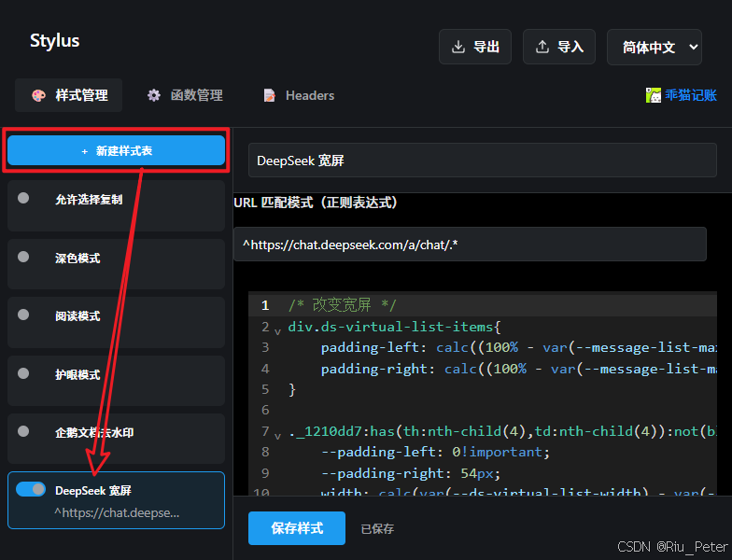Click the 导出 button label
The width and height of the screenshot is (732, 560).
point(486,47)
